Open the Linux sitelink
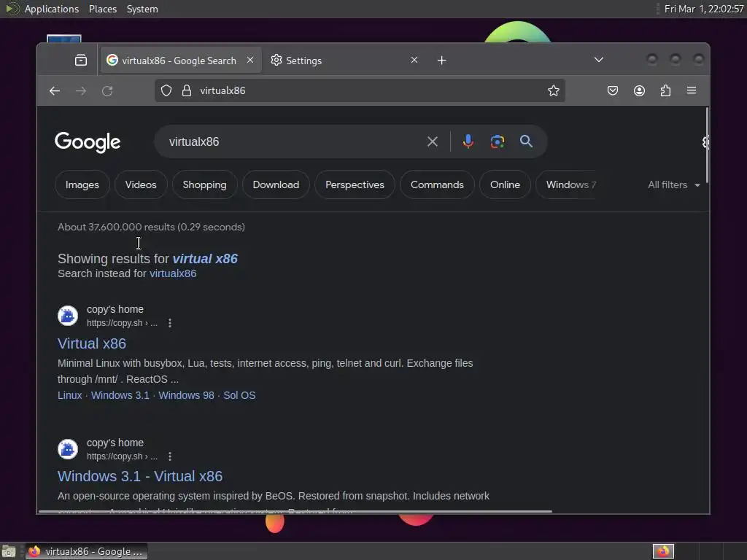 69,395
